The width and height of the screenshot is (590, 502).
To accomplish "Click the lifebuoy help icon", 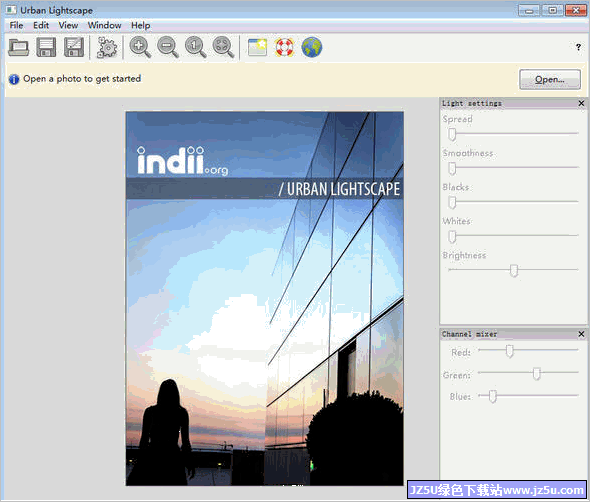I will click(284, 47).
